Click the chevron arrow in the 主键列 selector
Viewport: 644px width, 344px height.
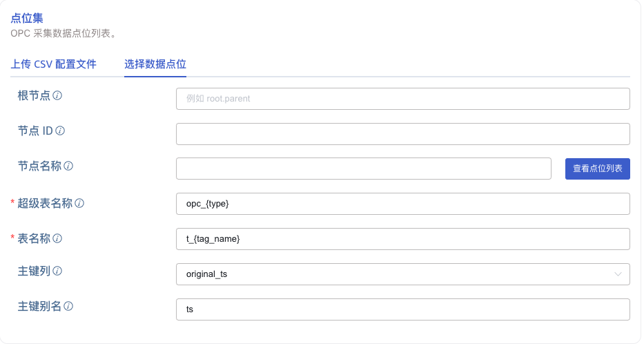click(x=618, y=274)
